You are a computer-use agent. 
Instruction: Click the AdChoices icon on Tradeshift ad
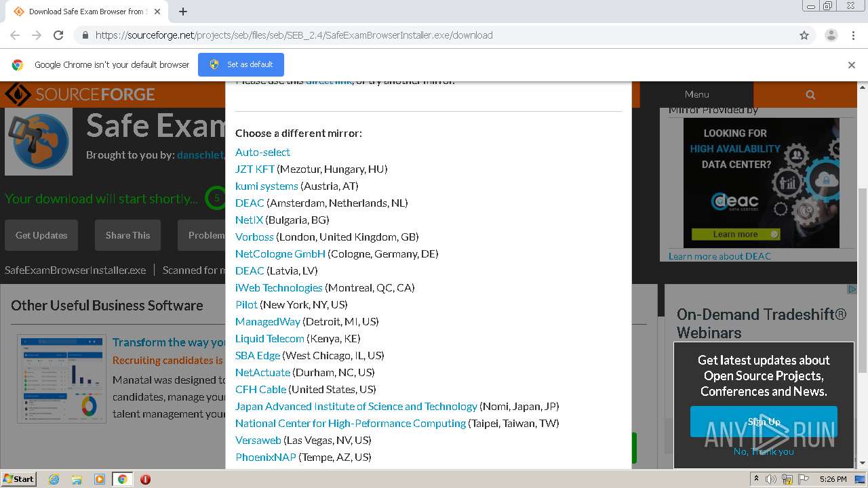coord(852,289)
